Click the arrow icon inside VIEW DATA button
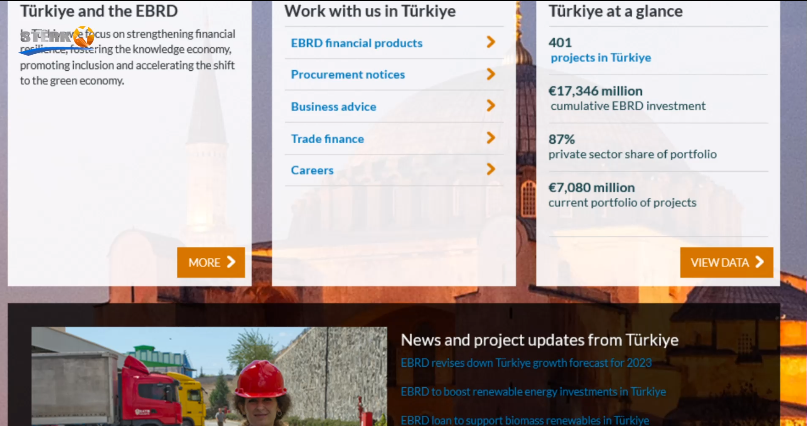Viewport: 807px width, 426px height. (760, 262)
